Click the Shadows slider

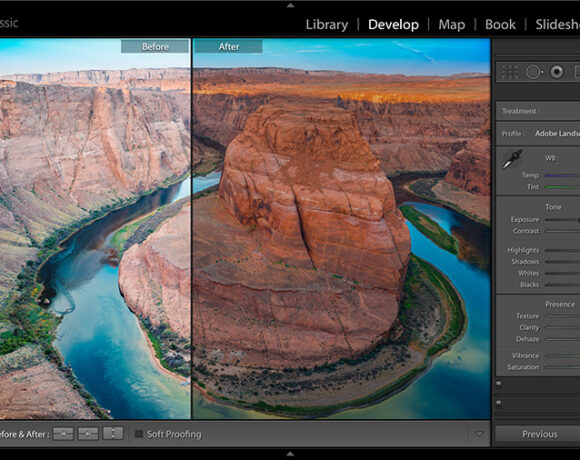(x=563, y=262)
